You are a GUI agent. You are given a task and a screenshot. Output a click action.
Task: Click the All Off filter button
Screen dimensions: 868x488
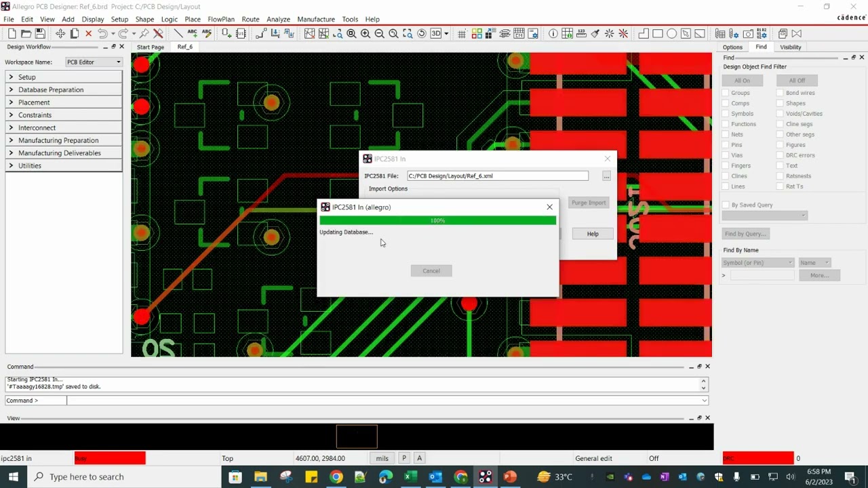(x=797, y=81)
